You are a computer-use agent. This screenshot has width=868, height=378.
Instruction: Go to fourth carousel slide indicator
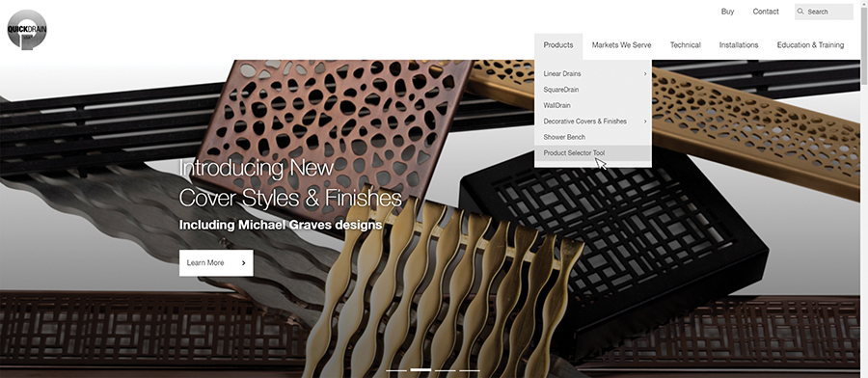click(470, 370)
